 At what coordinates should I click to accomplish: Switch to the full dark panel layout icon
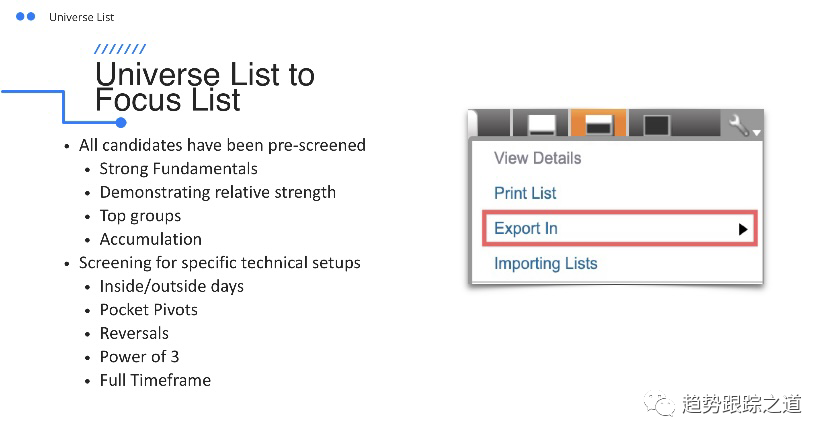655,125
